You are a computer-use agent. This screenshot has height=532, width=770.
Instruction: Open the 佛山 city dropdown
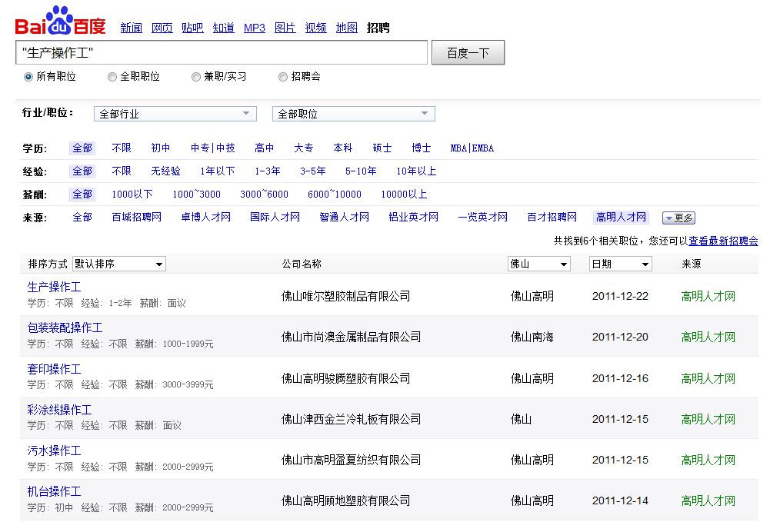pos(538,264)
